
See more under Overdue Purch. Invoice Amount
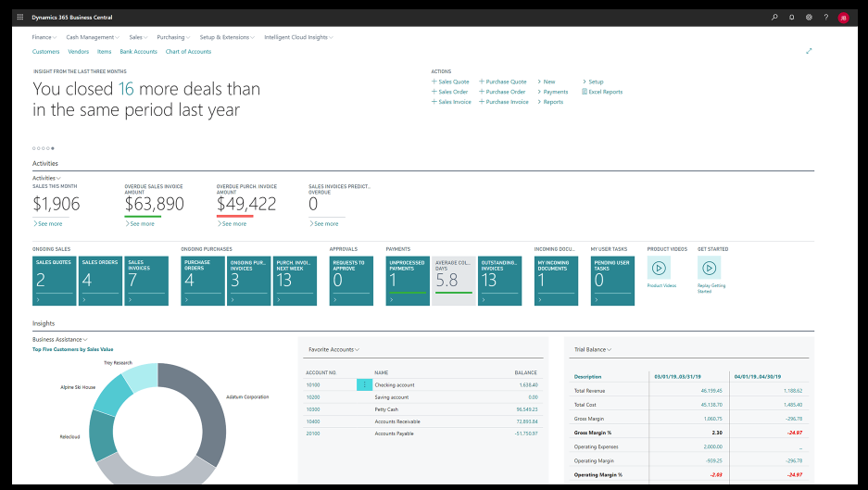[232, 223]
